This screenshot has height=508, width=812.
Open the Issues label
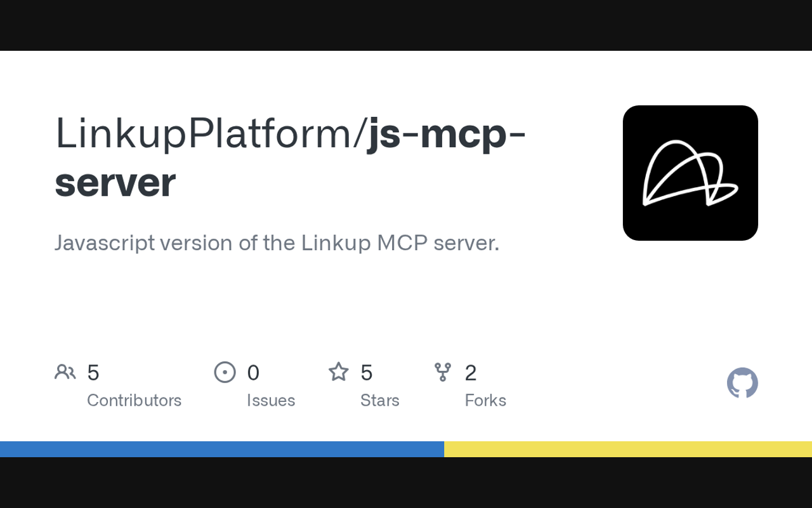pyautogui.click(x=271, y=401)
